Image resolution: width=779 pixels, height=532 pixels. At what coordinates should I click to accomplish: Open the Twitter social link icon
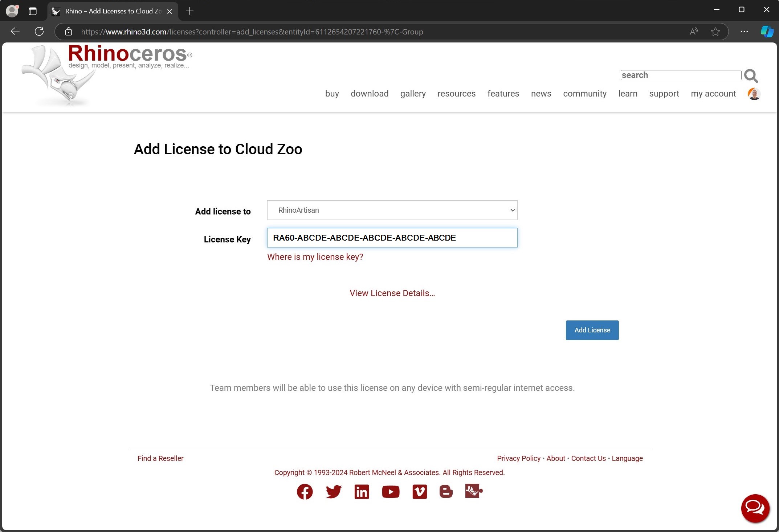pos(333,492)
